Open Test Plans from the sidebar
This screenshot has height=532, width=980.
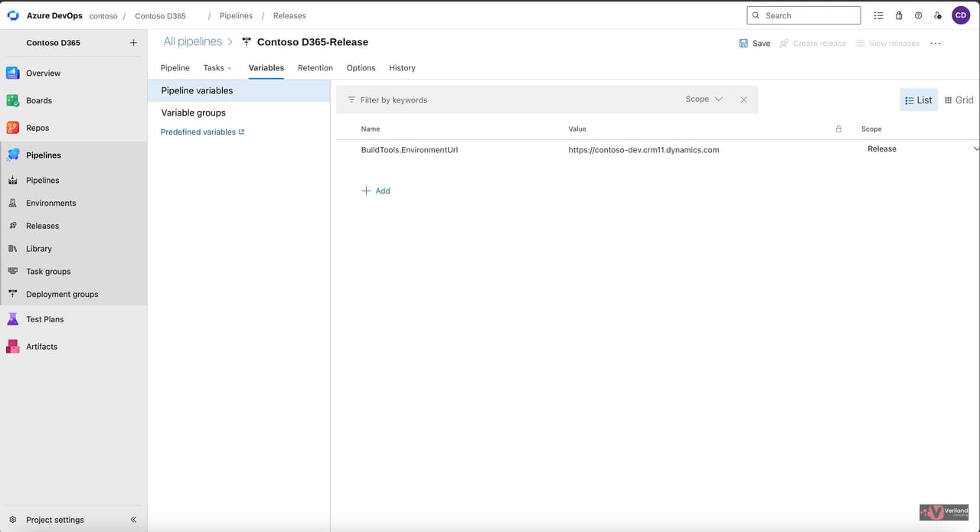click(x=44, y=319)
